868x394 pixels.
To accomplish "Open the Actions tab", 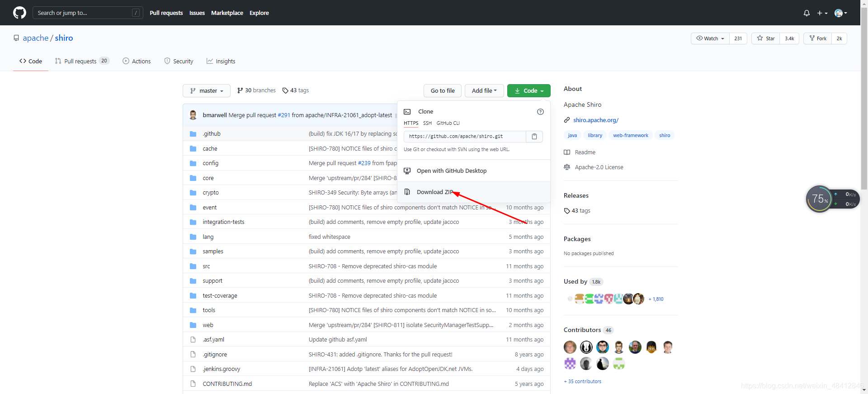I will pos(137,61).
